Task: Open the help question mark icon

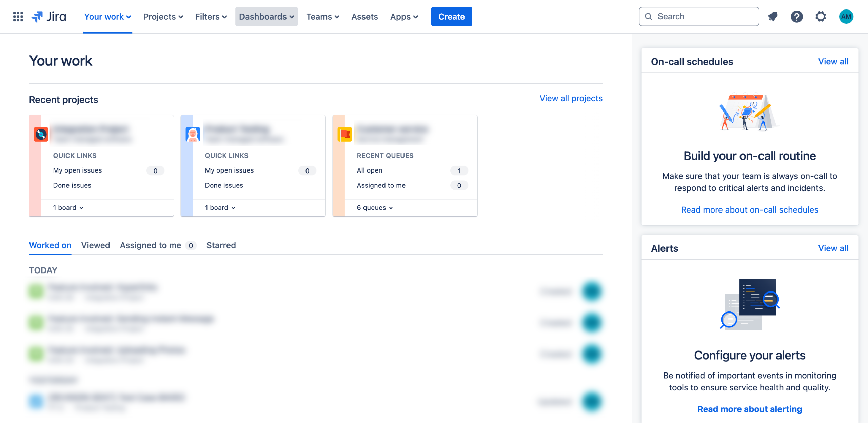Action: coord(796,17)
